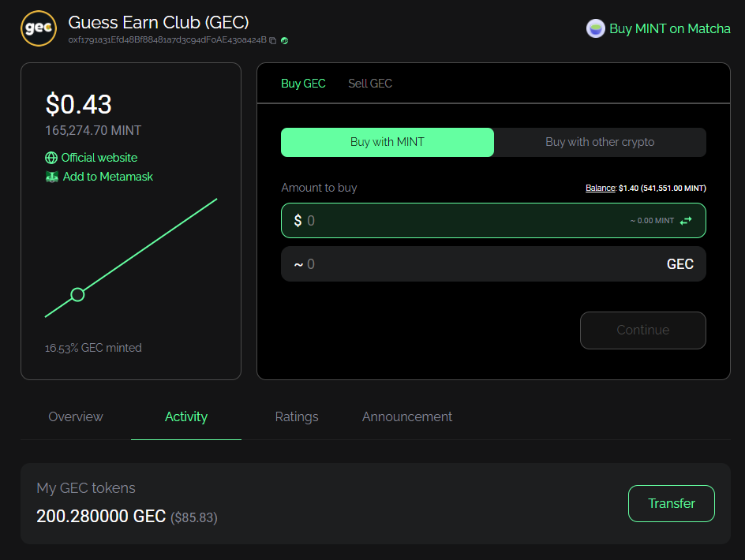
Task: Switch to the Sell GEC tab
Action: tap(370, 84)
